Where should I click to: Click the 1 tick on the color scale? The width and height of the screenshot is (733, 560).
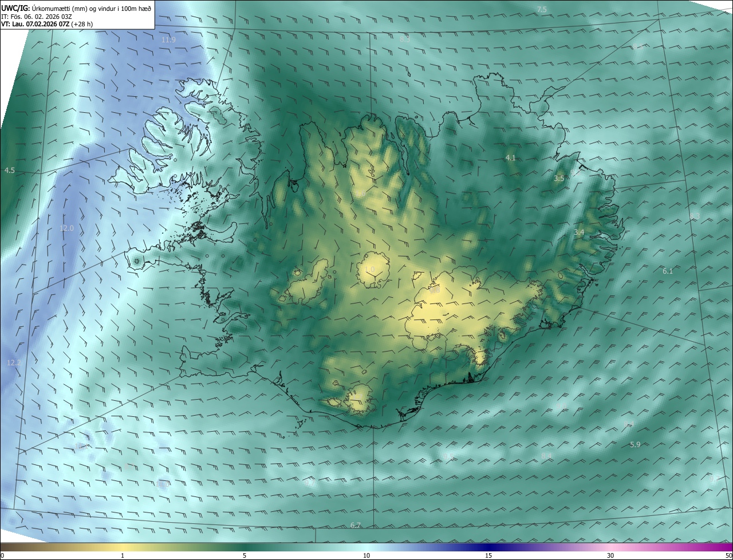point(123,555)
